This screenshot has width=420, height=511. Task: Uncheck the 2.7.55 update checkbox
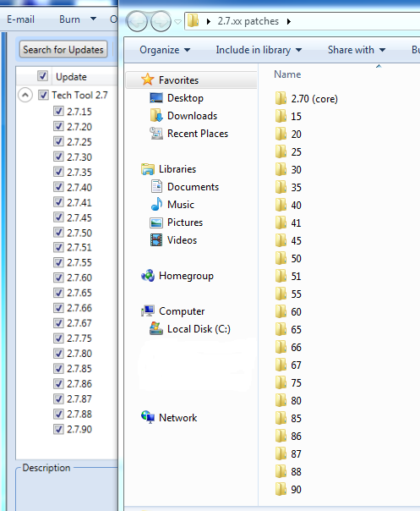58,262
